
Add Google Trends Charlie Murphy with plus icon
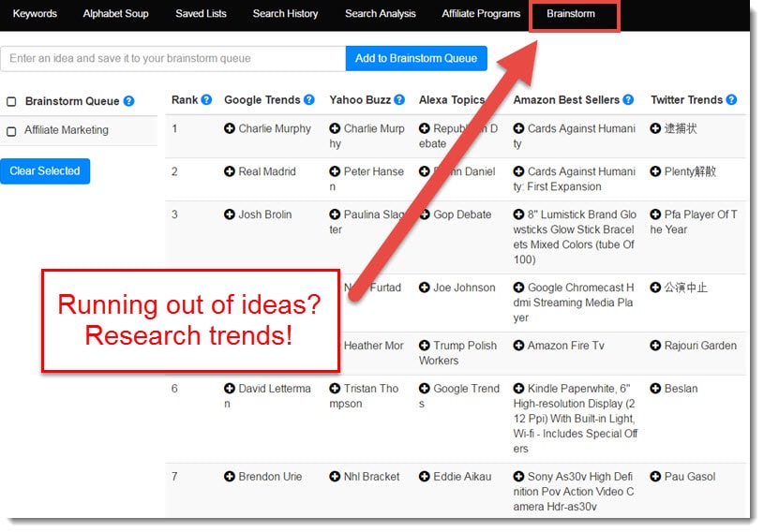230,128
